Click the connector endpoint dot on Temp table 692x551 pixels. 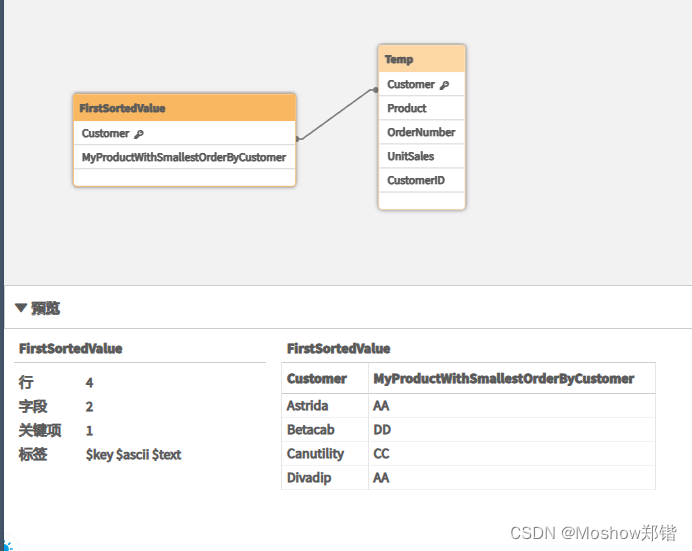375,90
